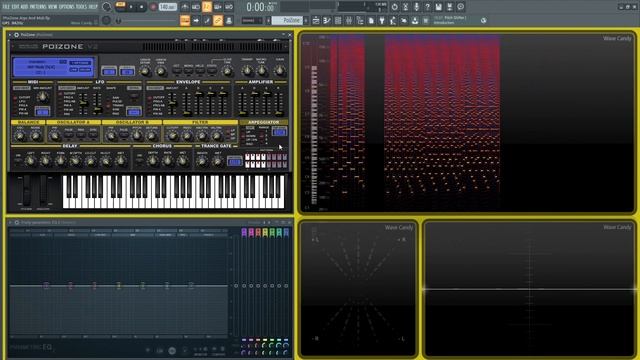Open the PoiZone pattern selector

286,20
